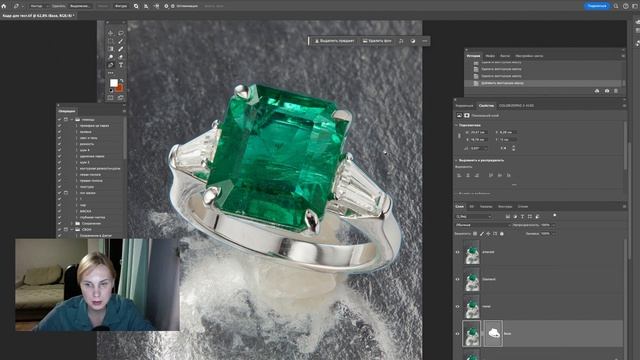The image size is (640, 360).
Task: Lock all padlock icon in Layers
Action: [x=502, y=234]
